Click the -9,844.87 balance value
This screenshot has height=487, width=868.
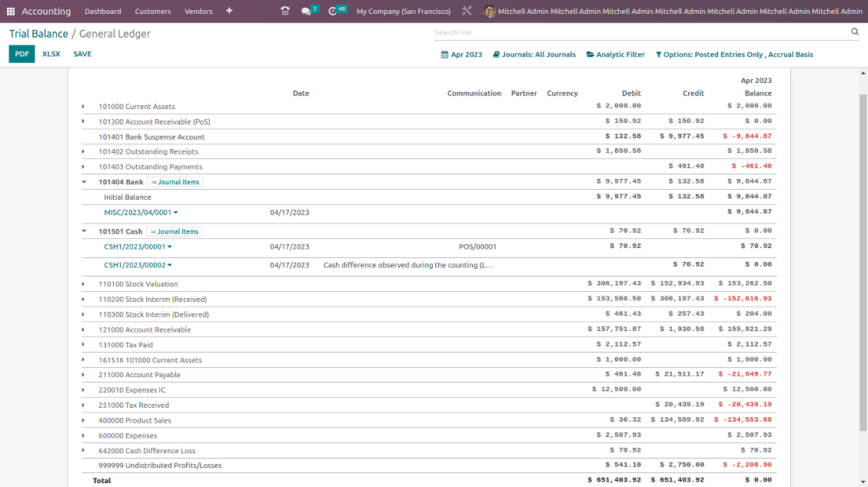[x=747, y=136]
